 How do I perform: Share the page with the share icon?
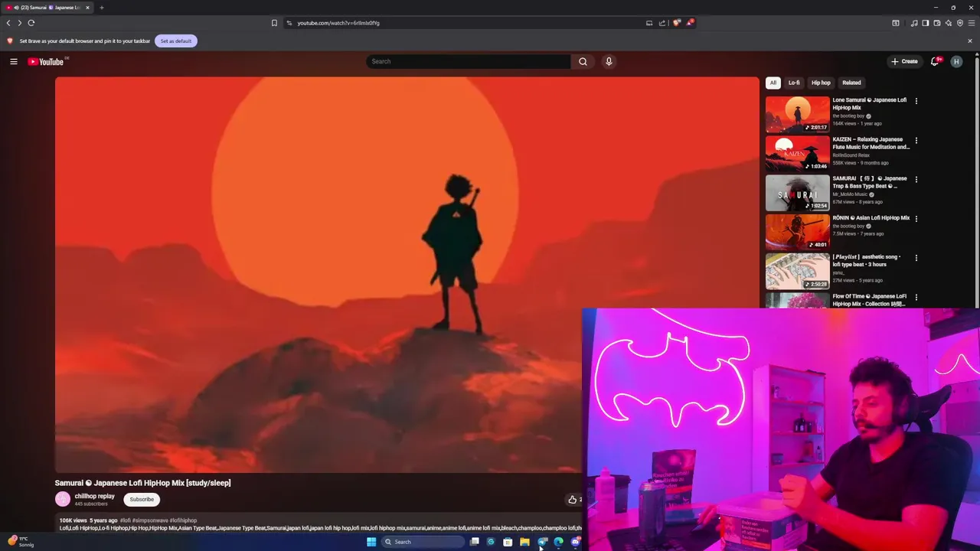pyautogui.click(x=662, y=23)
